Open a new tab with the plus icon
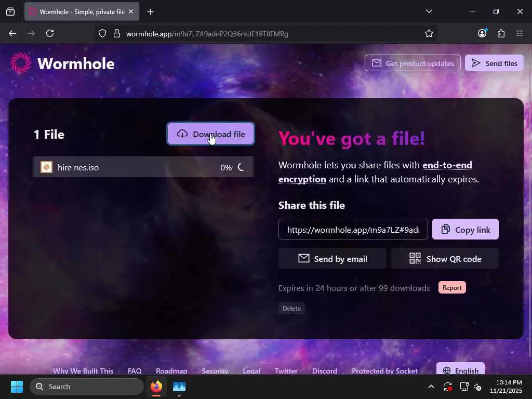This screenshot has width=532, height=399. tap(150, 12)
